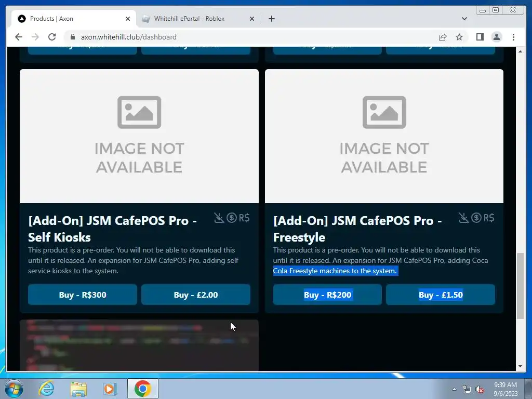The width and height of the screenshot is (532, 399).
Task: Buy Self Kiosks for £2.00
Action: 196,295
